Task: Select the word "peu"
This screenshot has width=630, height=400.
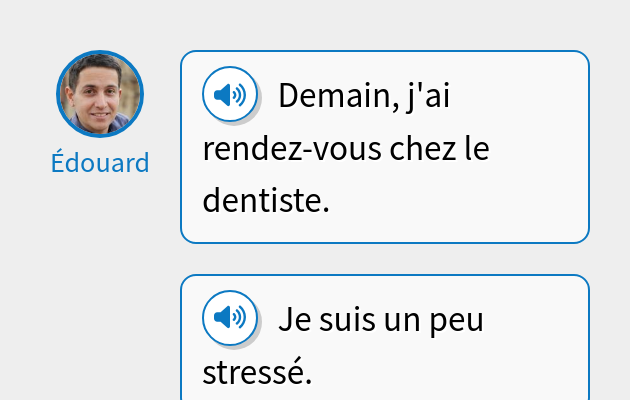Action: tap(460, 320)
